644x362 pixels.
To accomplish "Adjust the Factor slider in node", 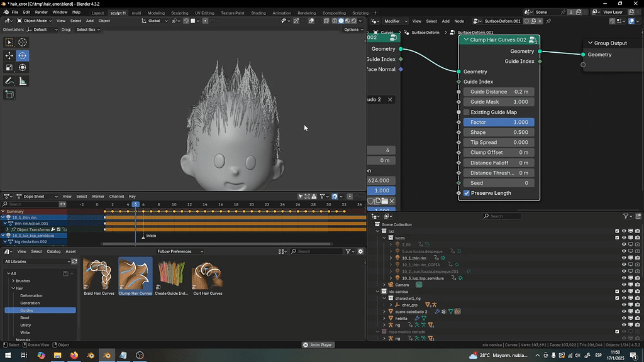I will (499, 123).
